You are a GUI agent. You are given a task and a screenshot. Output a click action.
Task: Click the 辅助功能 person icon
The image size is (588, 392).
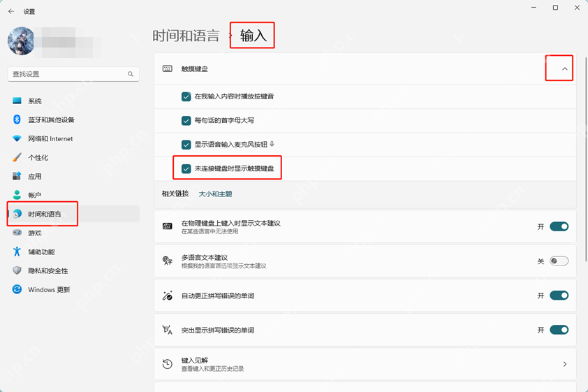[x=17, y=252]
